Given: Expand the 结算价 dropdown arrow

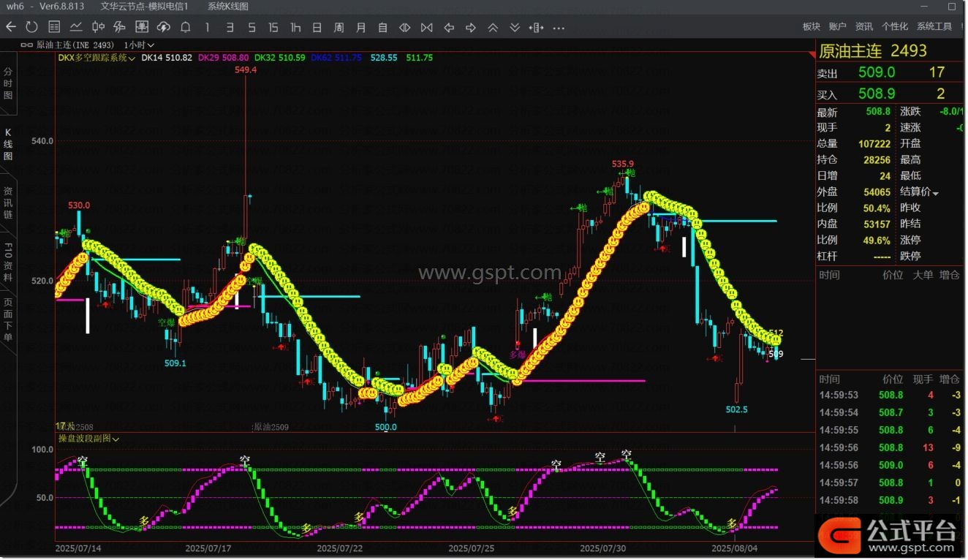Looking at the screenshot, I should (x=935, y=193).
